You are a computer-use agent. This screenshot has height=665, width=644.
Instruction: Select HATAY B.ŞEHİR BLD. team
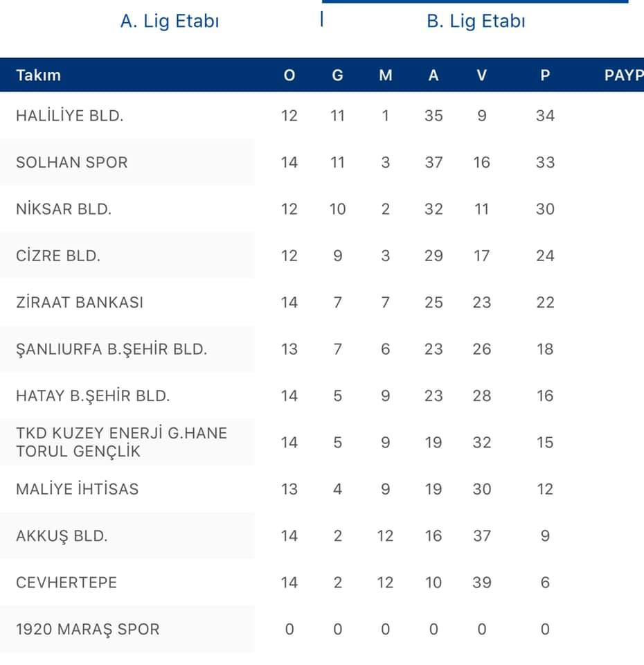pos(93,396)
